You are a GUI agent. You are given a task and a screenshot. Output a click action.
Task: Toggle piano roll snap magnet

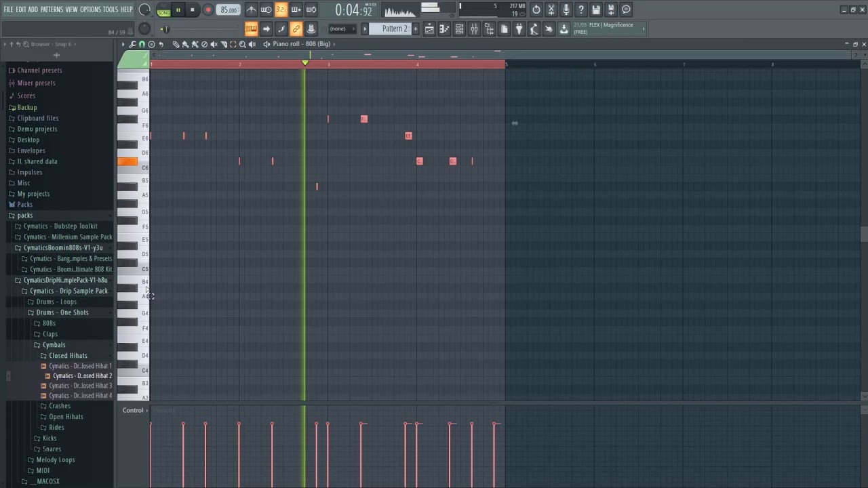coord(142,44)
